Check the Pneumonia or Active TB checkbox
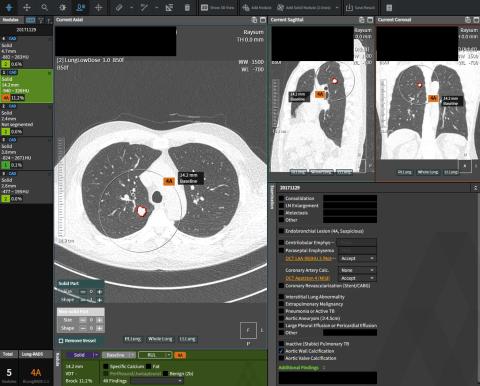This screenshot has height=386, width=480. coord(281,311)
